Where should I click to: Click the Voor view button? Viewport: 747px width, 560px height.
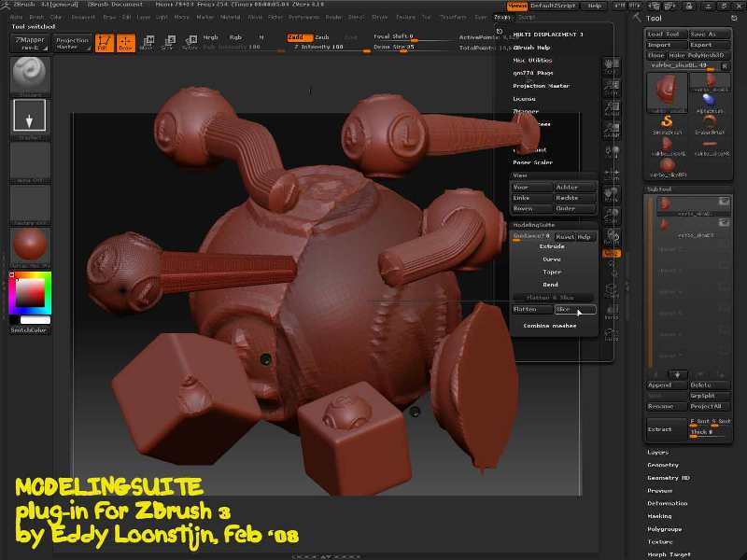(531, 188)
